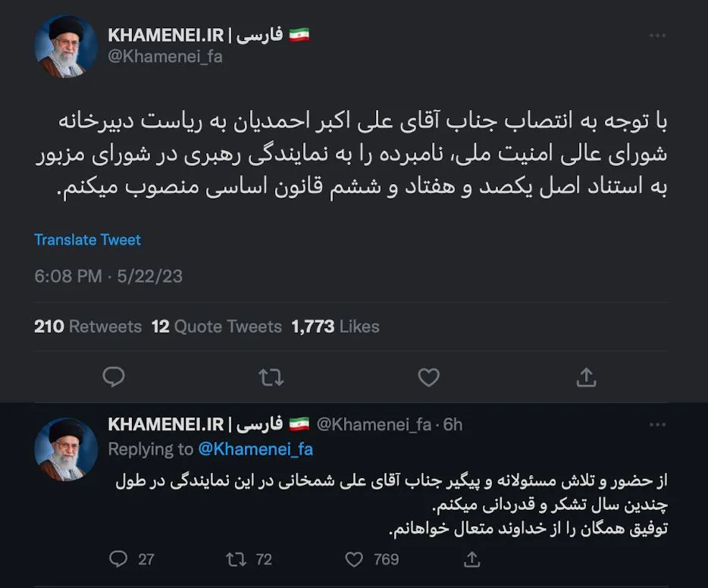Like the reply tweet showing 769 likes
The image size is (708, 588).
[x=353, y=559]
